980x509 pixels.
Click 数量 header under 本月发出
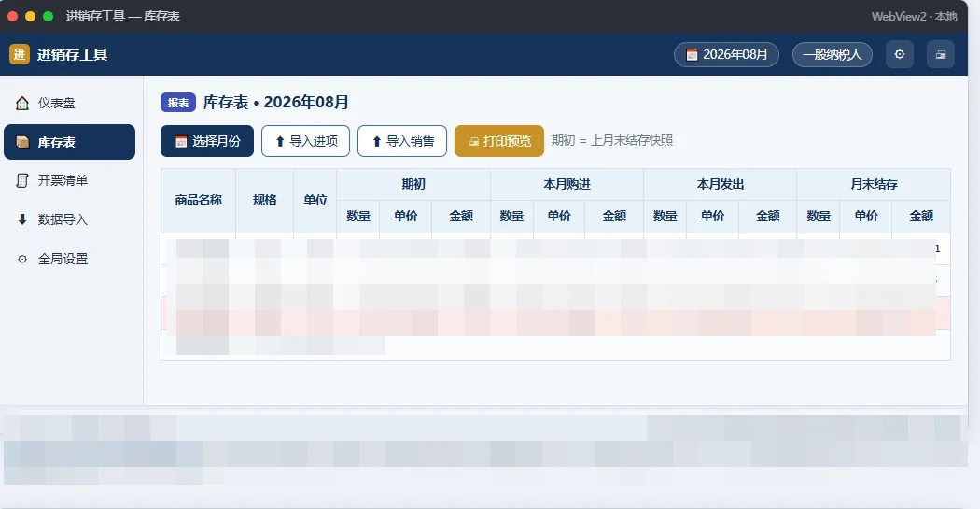[665, 217]
